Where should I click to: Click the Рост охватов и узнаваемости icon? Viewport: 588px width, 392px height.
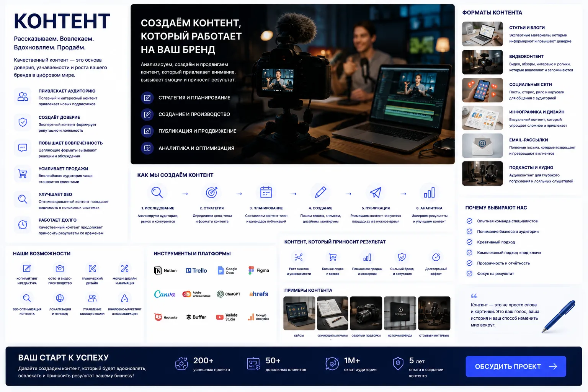click(x=299, y=257)
